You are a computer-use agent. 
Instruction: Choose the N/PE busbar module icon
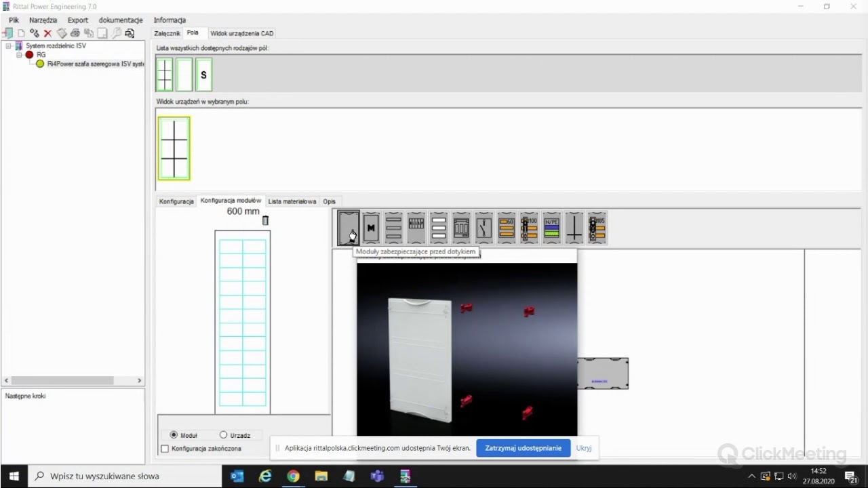pos(551,228)
